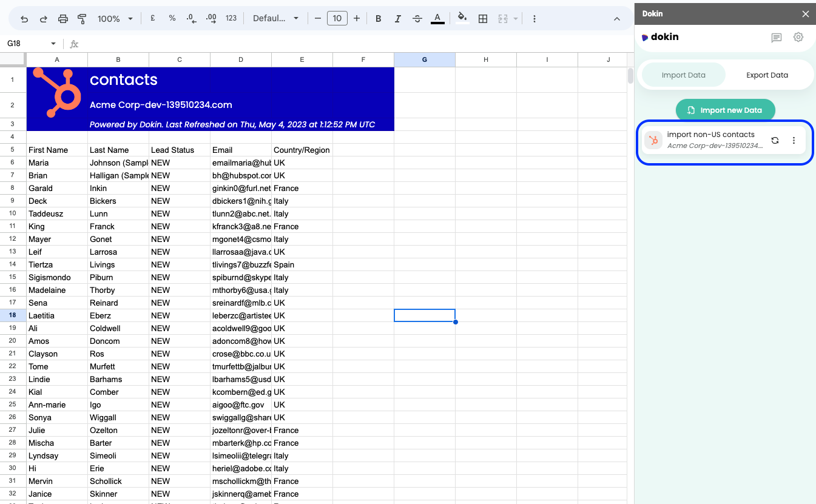
Task: Undo the last action
Action: click(x=24, y=19)
